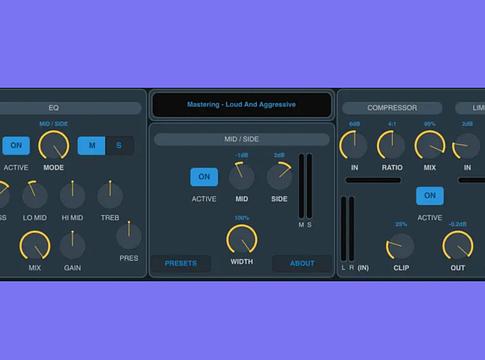Select the S channel button in EQ
Image resolution: width=485 pixels, height=360 pixels.
pos(119,146)
